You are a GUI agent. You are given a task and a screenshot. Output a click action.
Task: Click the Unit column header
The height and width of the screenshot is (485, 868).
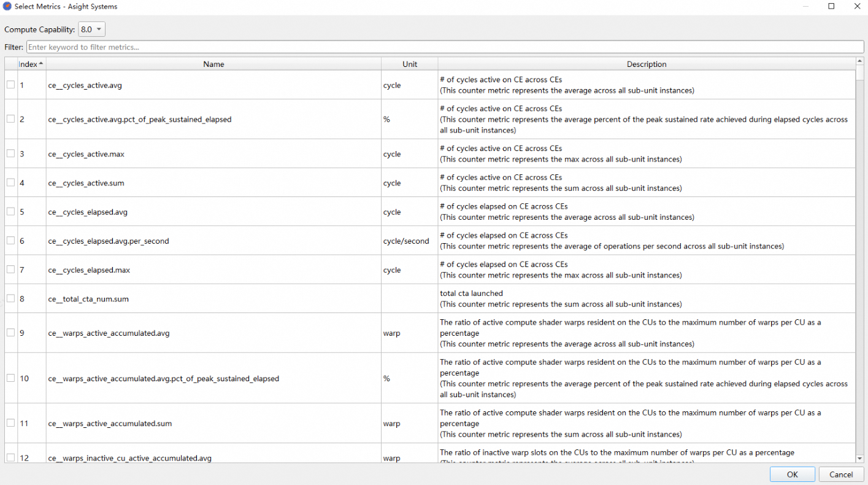(409, 64)
